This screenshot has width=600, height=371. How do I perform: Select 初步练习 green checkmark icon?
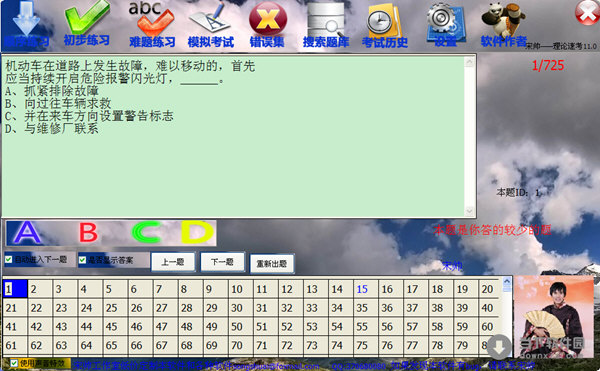tap(87, 24)
